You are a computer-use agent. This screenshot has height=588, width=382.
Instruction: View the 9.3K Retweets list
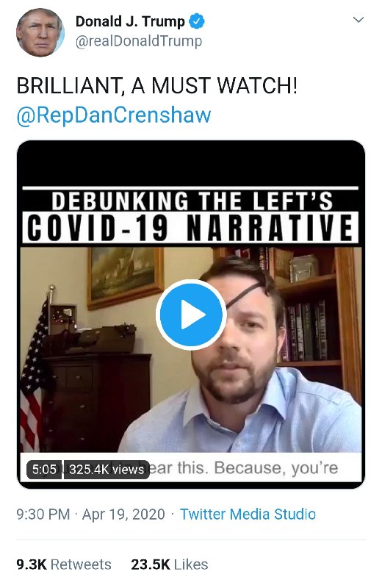tap(64, 564)
